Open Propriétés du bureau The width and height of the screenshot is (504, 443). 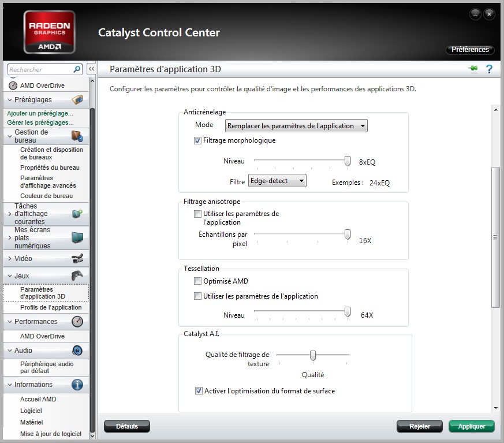click(x=50, y=167)
